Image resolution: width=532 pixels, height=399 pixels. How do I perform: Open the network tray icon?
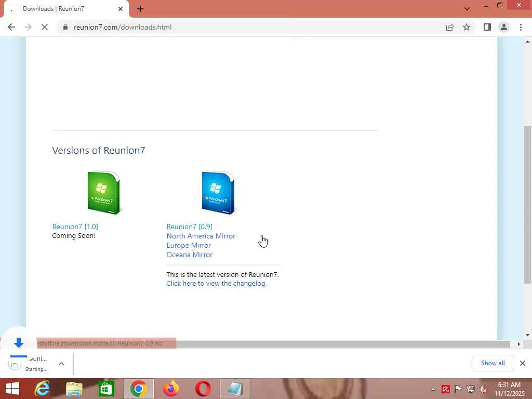pos(470,389)
